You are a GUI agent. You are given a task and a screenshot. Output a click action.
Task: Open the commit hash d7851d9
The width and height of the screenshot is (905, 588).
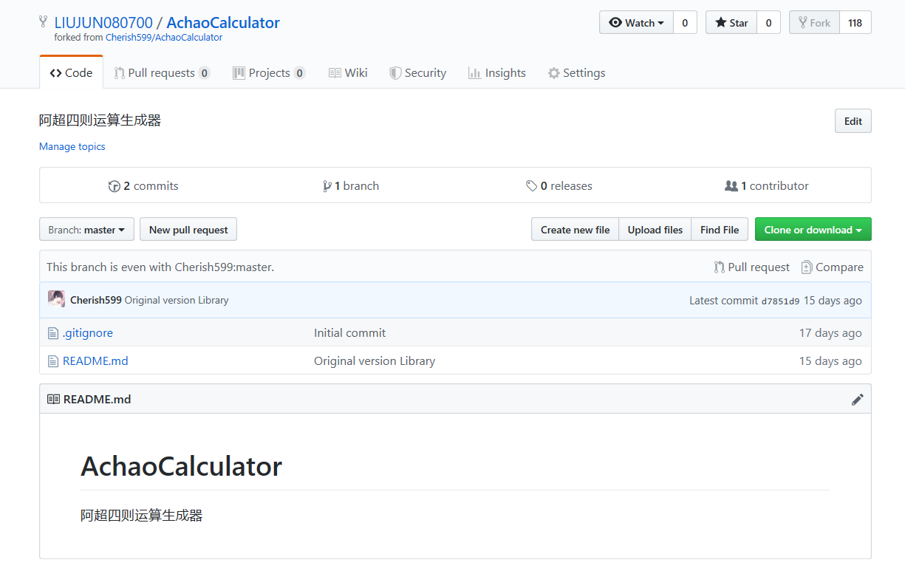(780, 301)
